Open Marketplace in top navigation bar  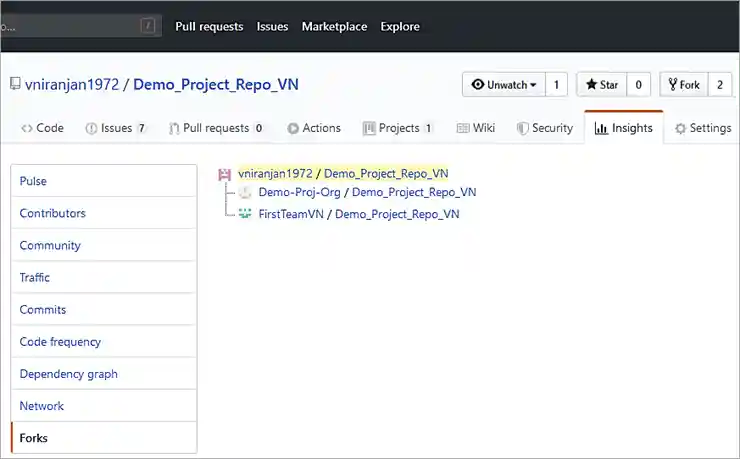(334, 26)
